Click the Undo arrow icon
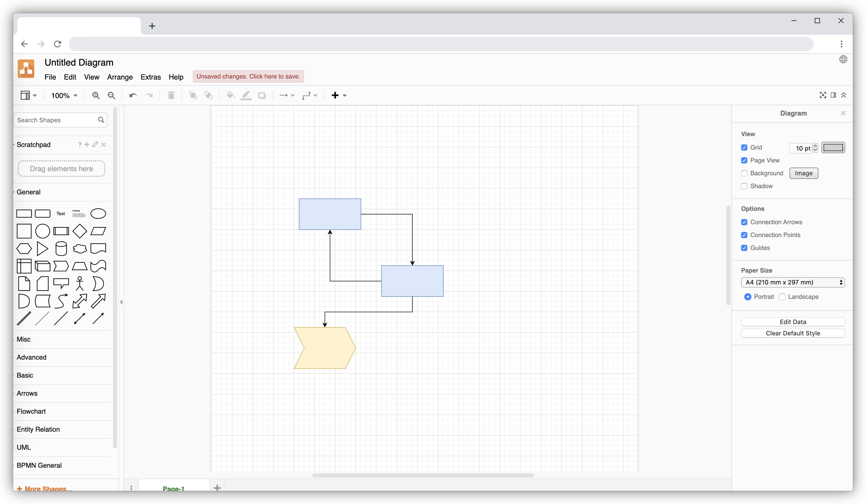 click(133, 96)
